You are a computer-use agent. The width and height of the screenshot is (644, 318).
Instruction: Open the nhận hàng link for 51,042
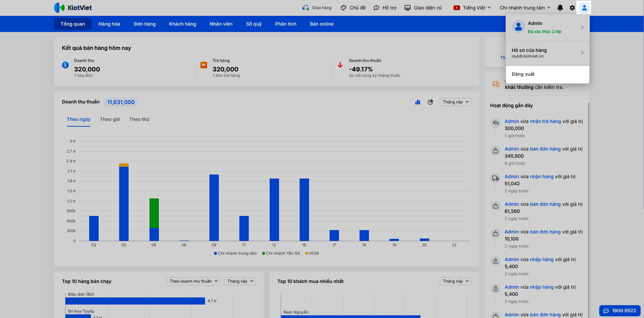[542, 177]
